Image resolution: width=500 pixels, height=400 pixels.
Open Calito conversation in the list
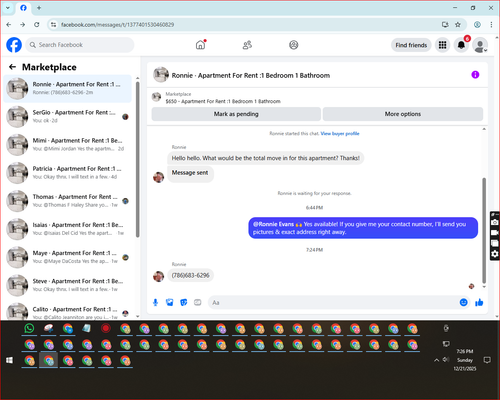coord(68,311)
